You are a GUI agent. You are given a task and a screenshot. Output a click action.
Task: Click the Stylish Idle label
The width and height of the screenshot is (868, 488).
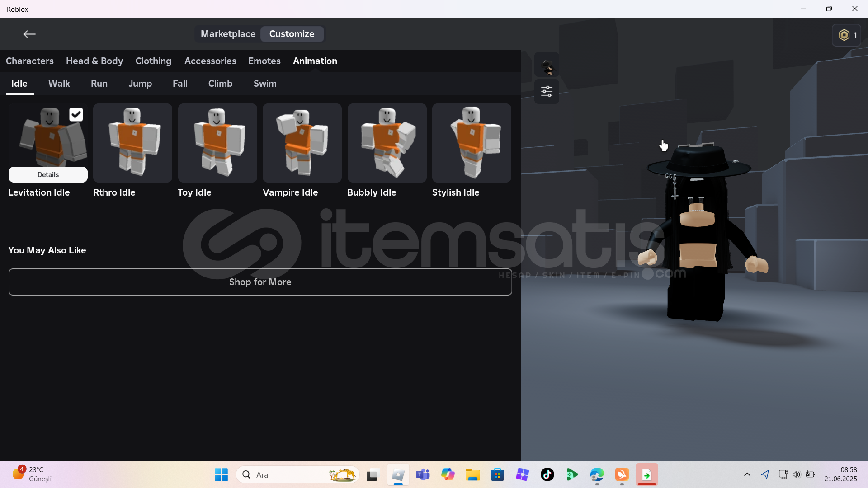tap(456, 192)
